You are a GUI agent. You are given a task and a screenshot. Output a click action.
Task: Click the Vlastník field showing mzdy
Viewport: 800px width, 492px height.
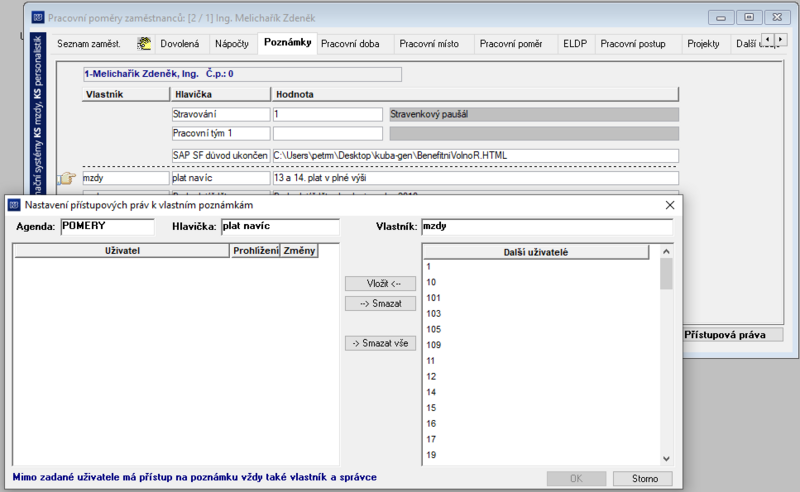547,227
